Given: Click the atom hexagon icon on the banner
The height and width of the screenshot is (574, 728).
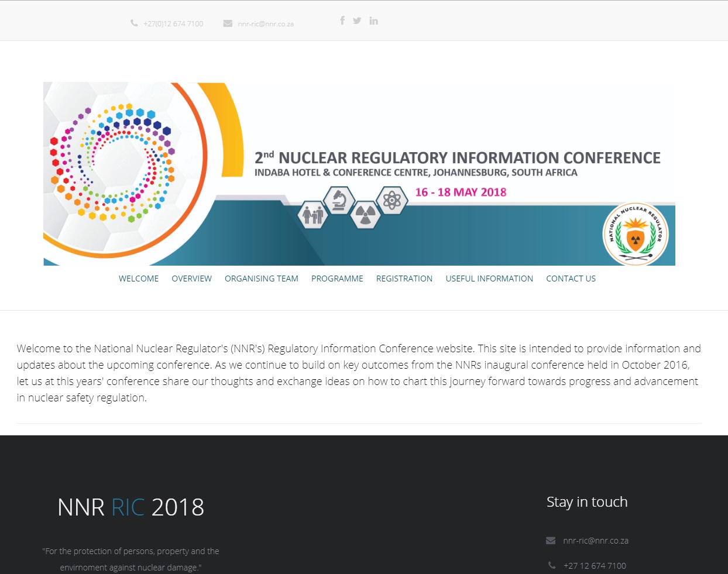Looking at the screenshot, I should tap(392, 198).
